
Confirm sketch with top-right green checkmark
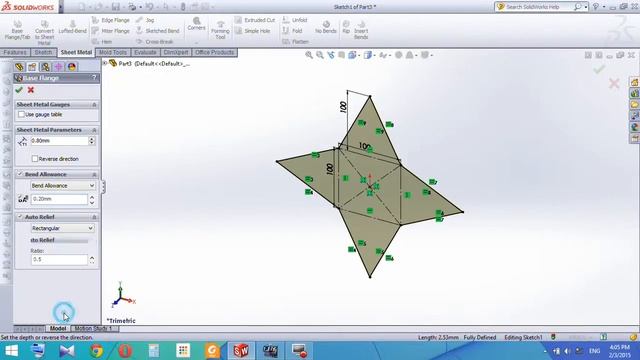pos(599,70)
